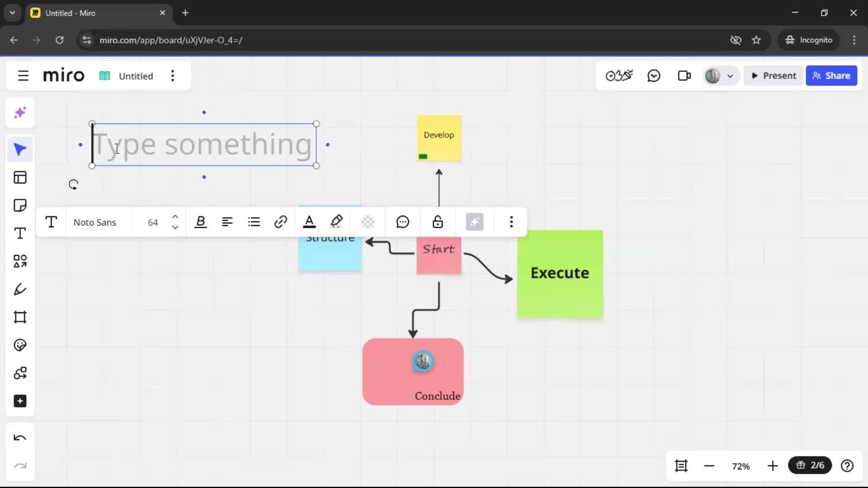Click the font size value 64

[153, 223]
